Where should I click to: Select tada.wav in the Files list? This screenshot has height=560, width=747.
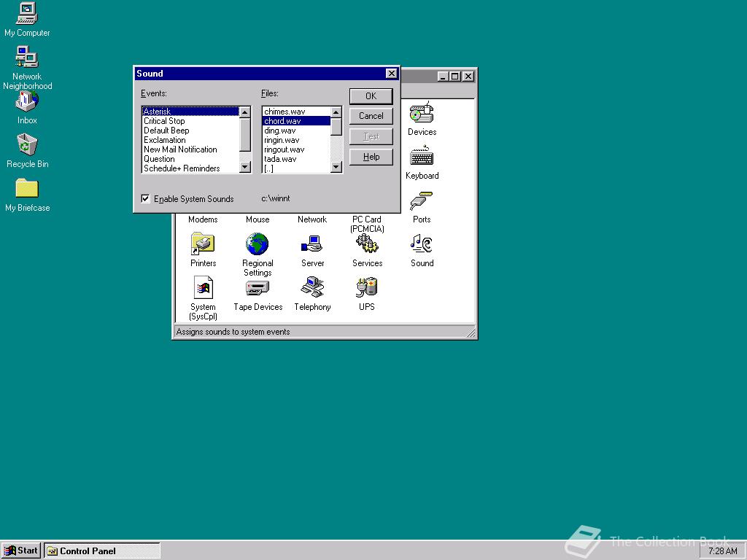coord(296,159)
